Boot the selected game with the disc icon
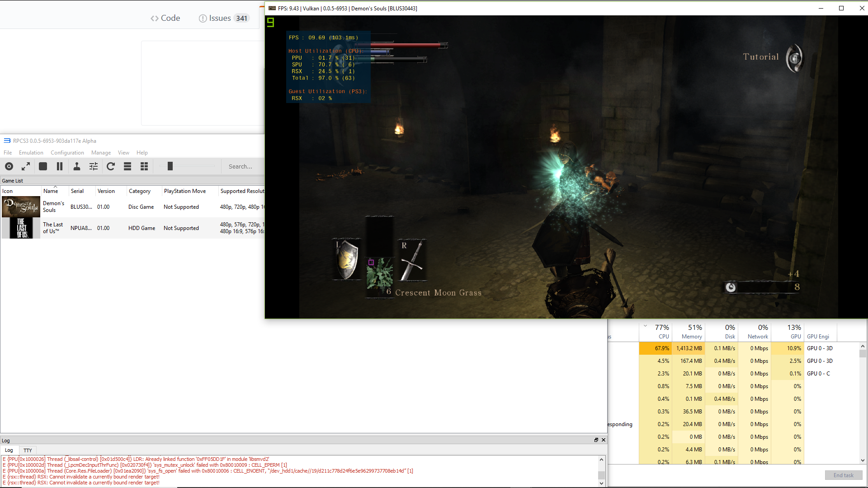Screen dimensions: 868x488 pyautogui.click(x=9, y=166)
